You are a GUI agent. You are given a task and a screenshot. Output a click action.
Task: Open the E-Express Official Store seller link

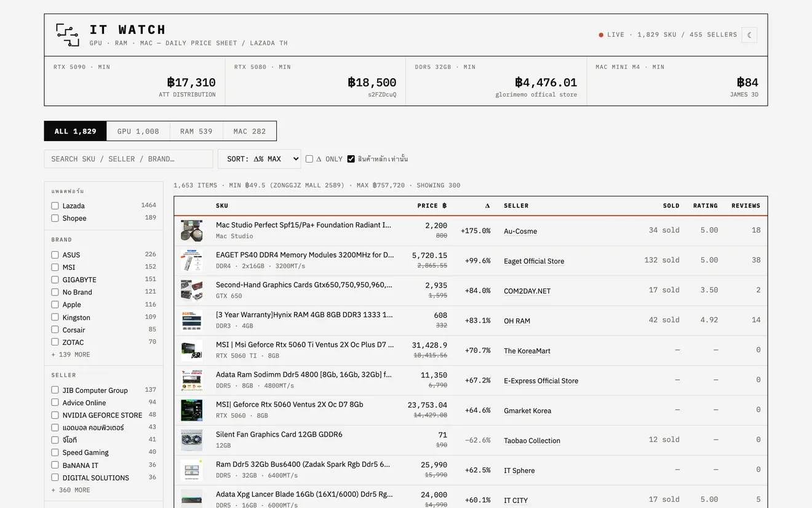(541, 381)
